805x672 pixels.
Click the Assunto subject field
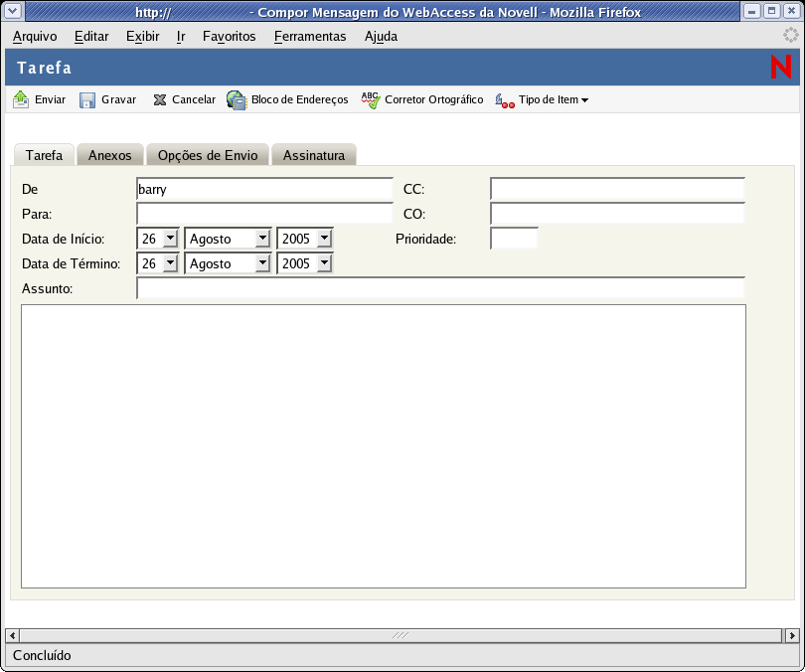tap(440, 288)
